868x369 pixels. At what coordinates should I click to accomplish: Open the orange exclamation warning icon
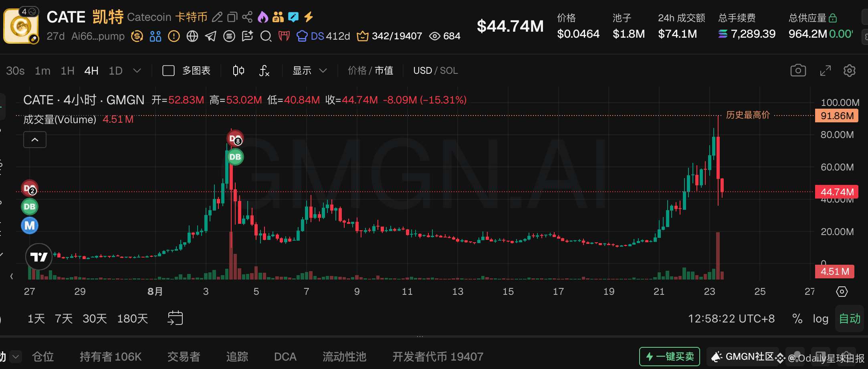pos(174,36)
